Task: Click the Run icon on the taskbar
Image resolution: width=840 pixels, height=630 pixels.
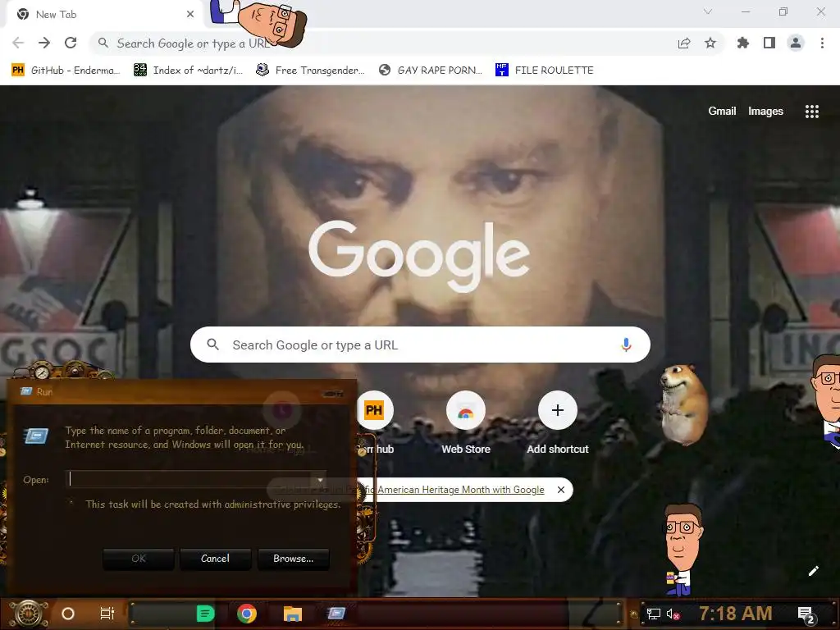Action: pyautogui.click(x=336, y=614)
